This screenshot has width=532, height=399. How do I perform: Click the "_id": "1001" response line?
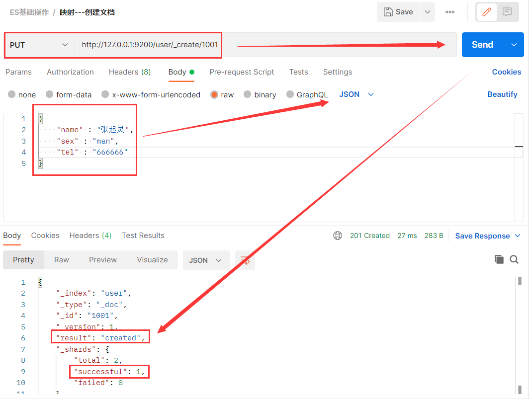coord(87,316)
